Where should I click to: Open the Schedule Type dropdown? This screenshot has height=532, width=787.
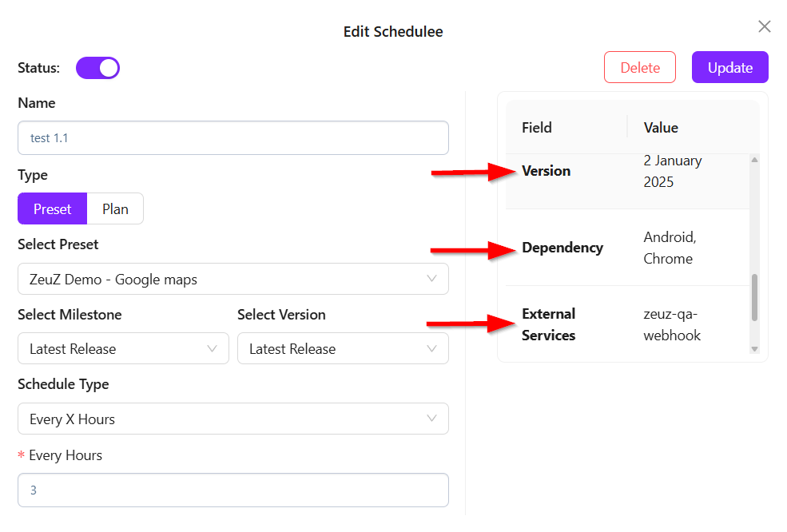click(233, 419)
